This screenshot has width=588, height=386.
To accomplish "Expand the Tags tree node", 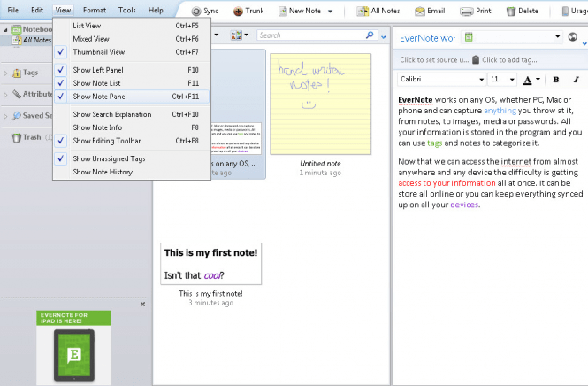I will point(5,73).
